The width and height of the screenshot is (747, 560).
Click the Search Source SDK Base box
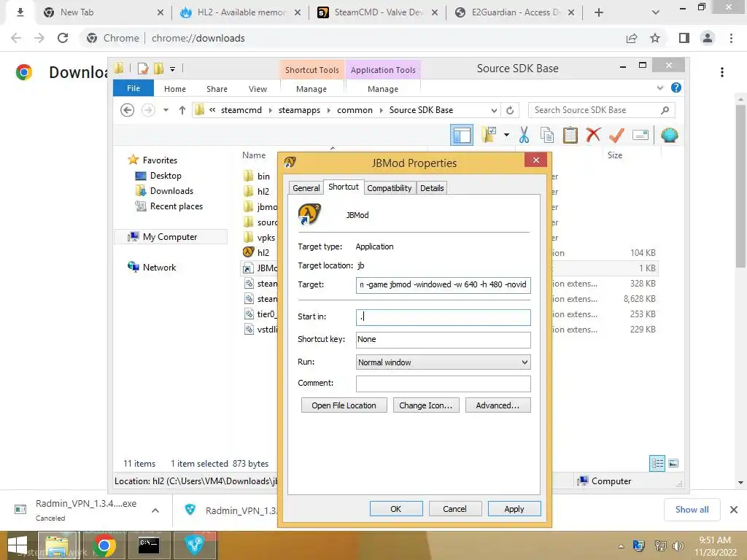(x=601, y=110)
